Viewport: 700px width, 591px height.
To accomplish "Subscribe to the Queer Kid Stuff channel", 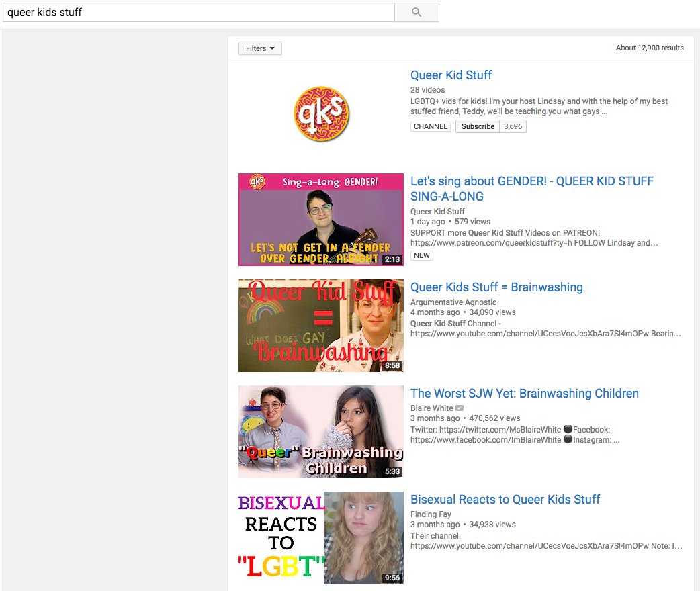I will 478,126.
